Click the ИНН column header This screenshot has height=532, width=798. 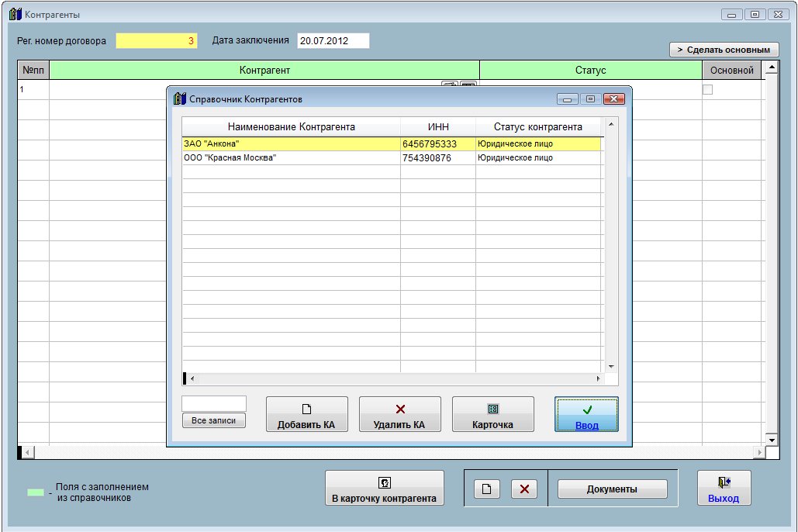coord(438,126)
